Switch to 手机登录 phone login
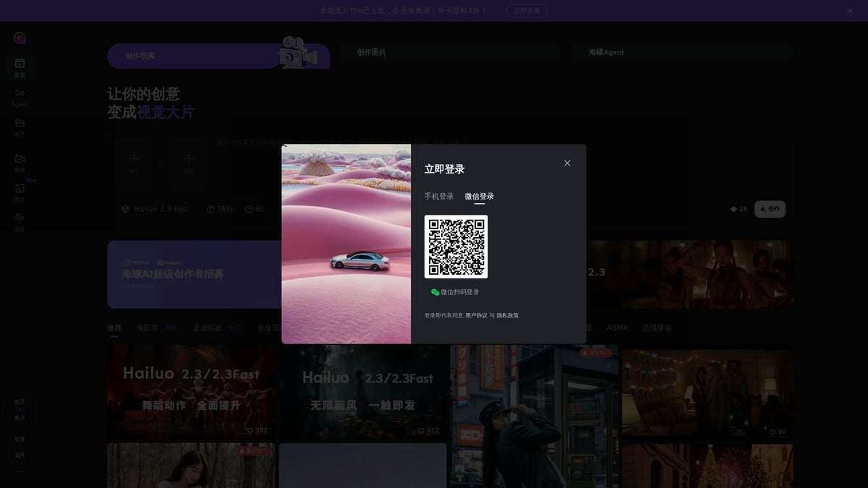Viewport: 868px width, 488px height. (x=440, y=195)
